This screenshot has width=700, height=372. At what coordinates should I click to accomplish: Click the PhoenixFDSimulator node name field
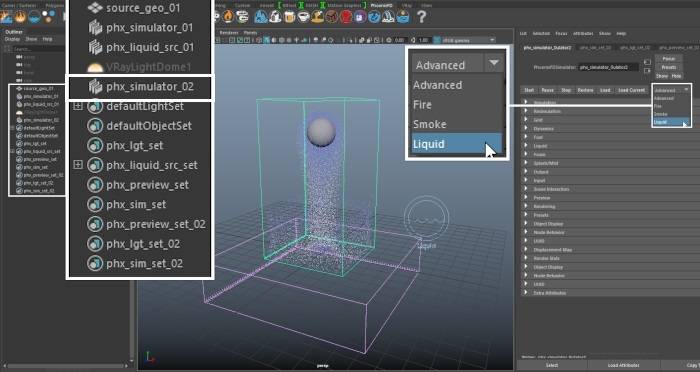pos(609,67)
